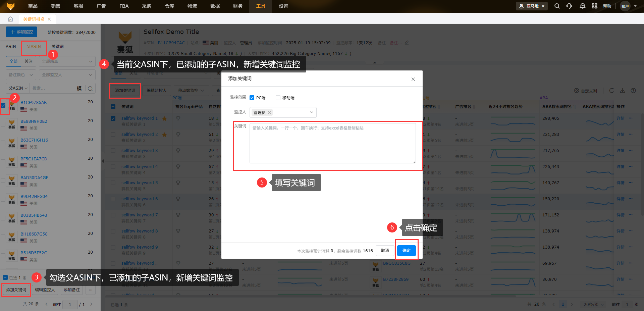
Task: Toggle the checkbox for parent ASIN BE88H9H0E2
Action: coord(3,124)
